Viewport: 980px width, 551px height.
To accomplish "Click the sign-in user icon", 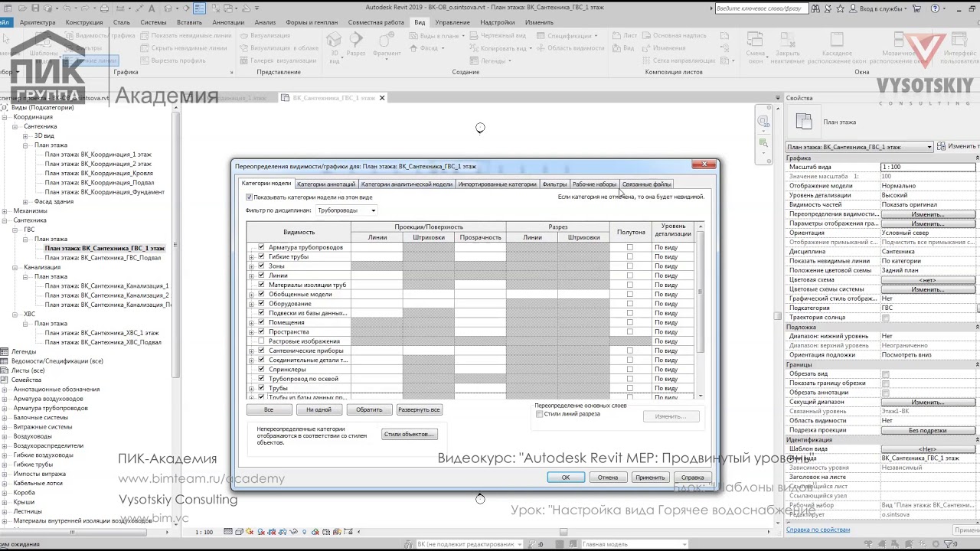I will coord(852,8).
